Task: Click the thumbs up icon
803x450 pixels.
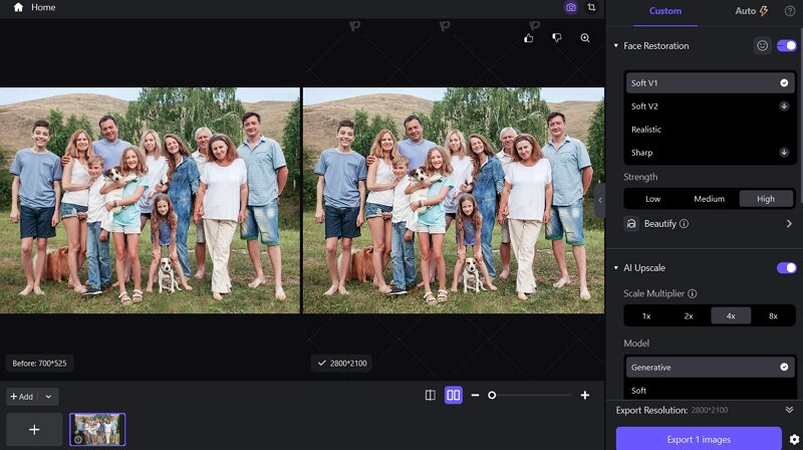Action: click(529, 38)
